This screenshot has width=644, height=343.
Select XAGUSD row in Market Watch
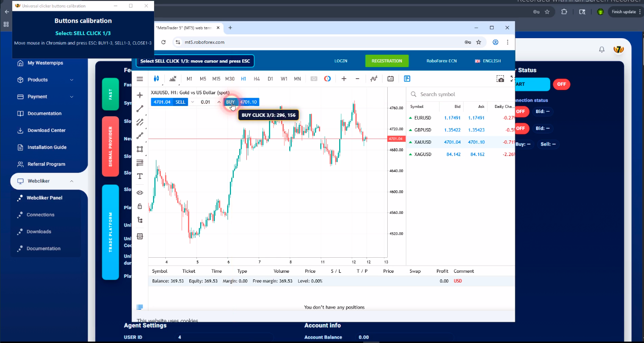pyautogui.click(x=461, y=155)
